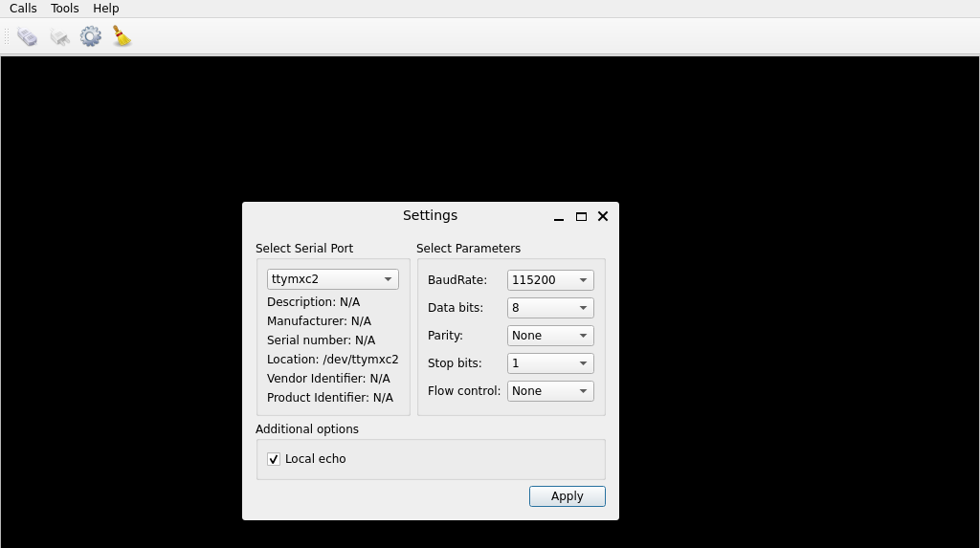The image size is (980, 548).
Task: Toggle the Local echo checkbox
Action: pyautogui.click(x=274, y=459)
